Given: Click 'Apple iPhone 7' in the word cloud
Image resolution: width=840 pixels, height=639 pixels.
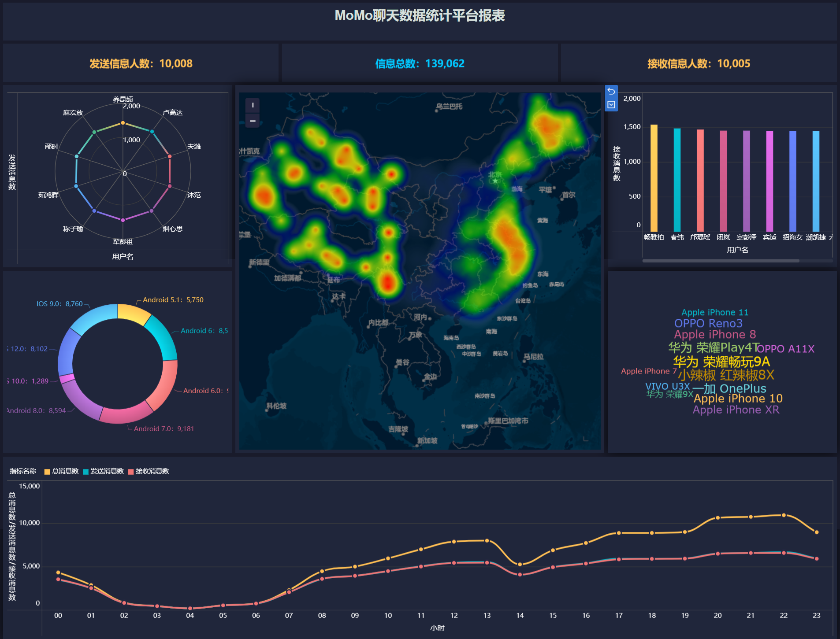Looking at the screenshot, I should [649, 371].
